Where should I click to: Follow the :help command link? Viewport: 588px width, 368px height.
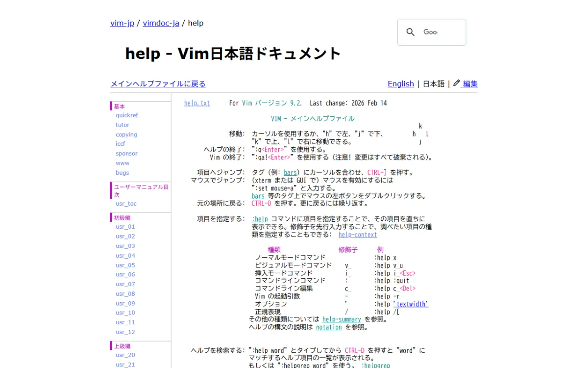coord(260,219)
